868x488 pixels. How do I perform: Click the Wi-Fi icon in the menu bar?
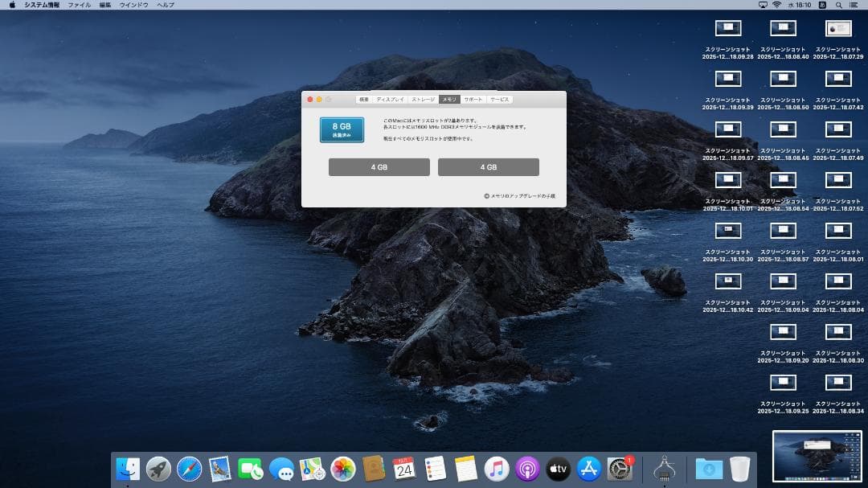(x=775, y=4)
